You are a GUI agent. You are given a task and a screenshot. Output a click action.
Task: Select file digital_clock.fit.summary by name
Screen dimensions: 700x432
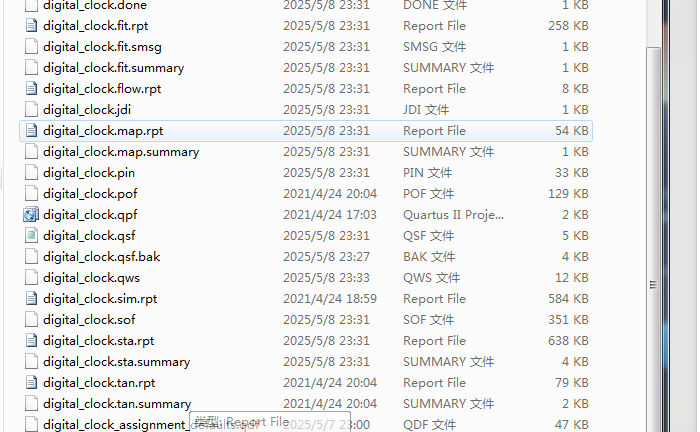113,68
